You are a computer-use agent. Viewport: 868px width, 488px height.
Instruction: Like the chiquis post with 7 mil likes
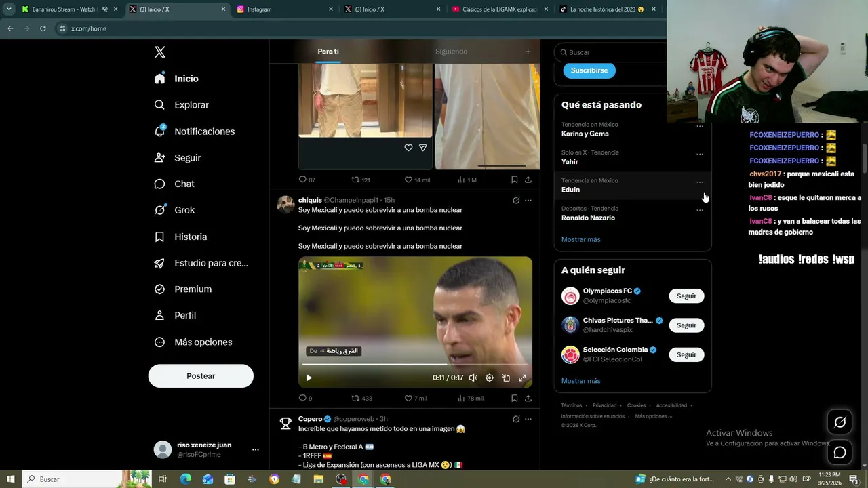point(416,398)
